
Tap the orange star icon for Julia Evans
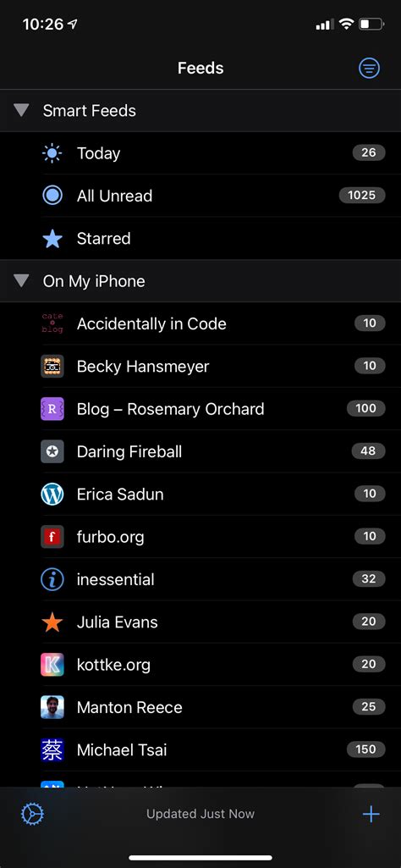[52, 622]
